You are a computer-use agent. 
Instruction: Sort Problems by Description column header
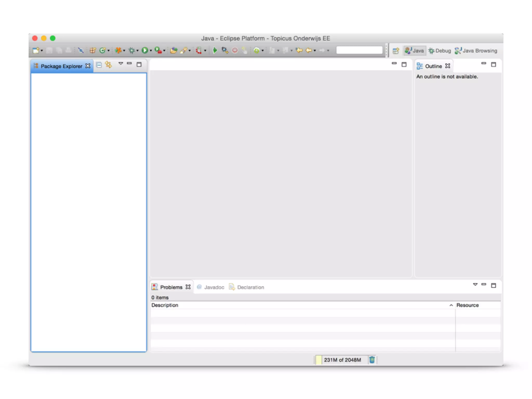pyautogui.click(x=165, y=305)
